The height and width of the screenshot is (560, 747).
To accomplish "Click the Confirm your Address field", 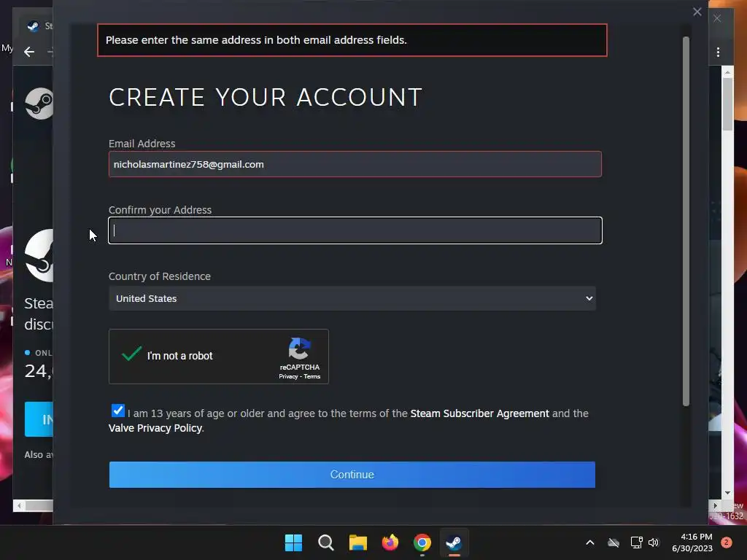I will pos(355,230).
